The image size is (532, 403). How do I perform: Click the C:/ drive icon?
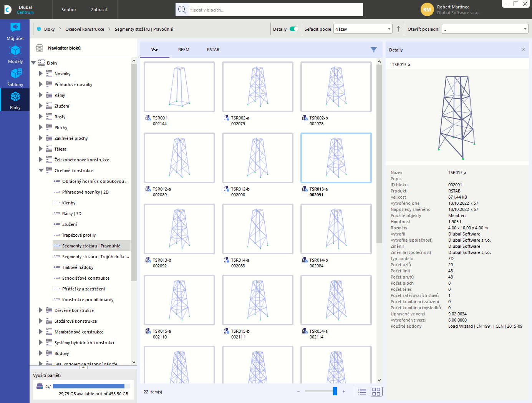40,386
